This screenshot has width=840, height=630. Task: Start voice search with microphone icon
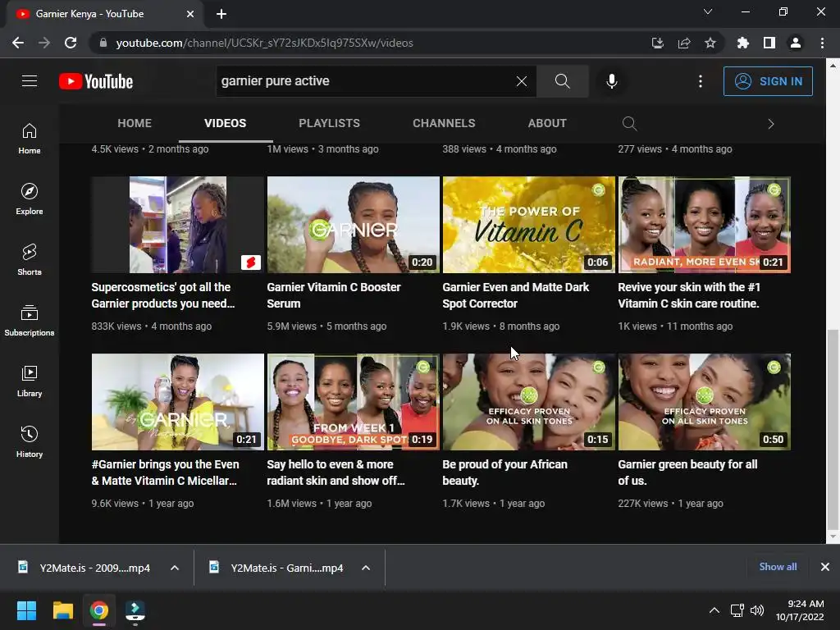[x=611, y=81]
